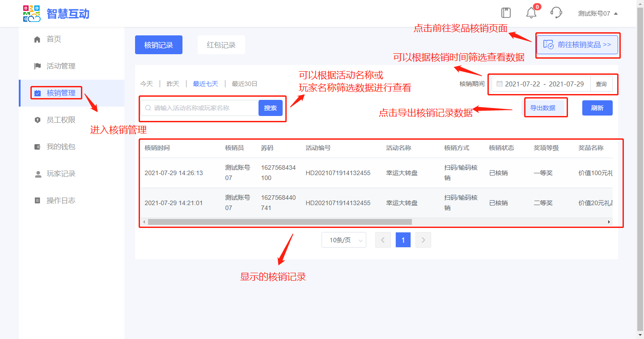Click the help document book icon
Viewport: 644px width, 339px height.
(x=506, y=13)
